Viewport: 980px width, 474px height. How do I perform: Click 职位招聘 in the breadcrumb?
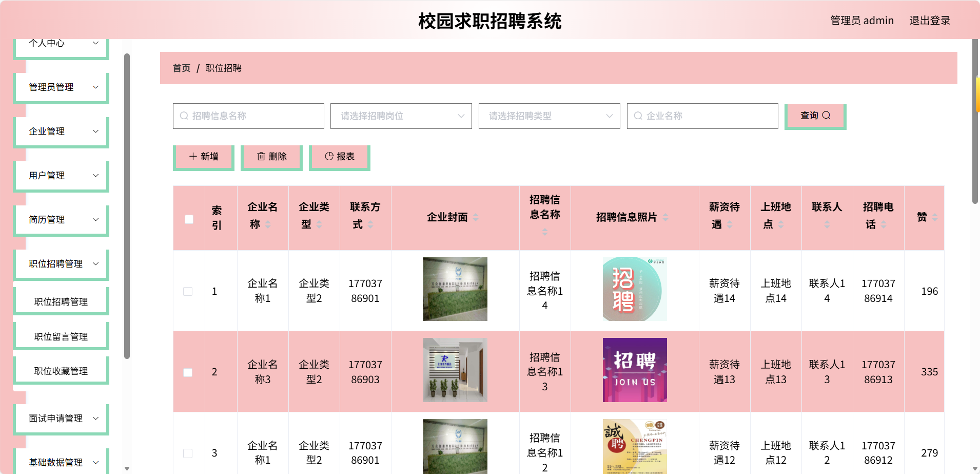(x=224, y=68)
